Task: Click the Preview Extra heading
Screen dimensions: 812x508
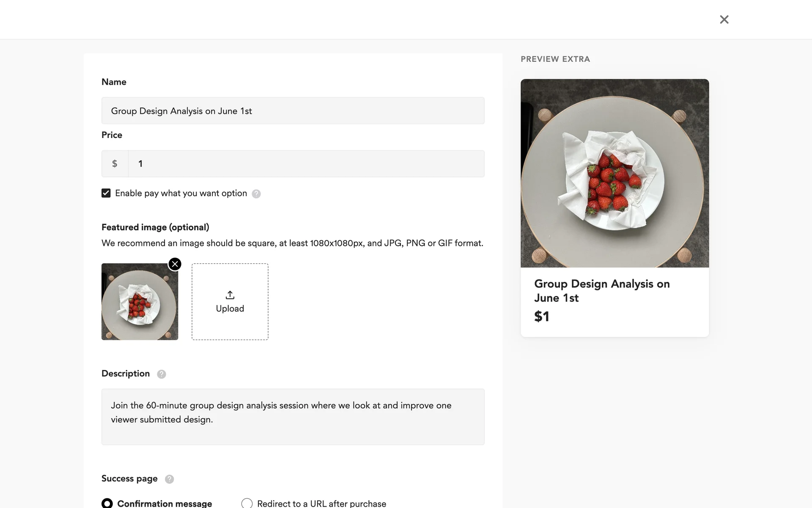Action: tap(555, 59)
